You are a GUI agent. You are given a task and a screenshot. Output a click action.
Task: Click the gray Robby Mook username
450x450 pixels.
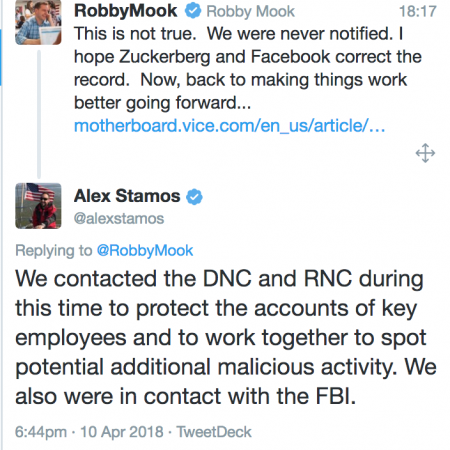coord(250,12)
